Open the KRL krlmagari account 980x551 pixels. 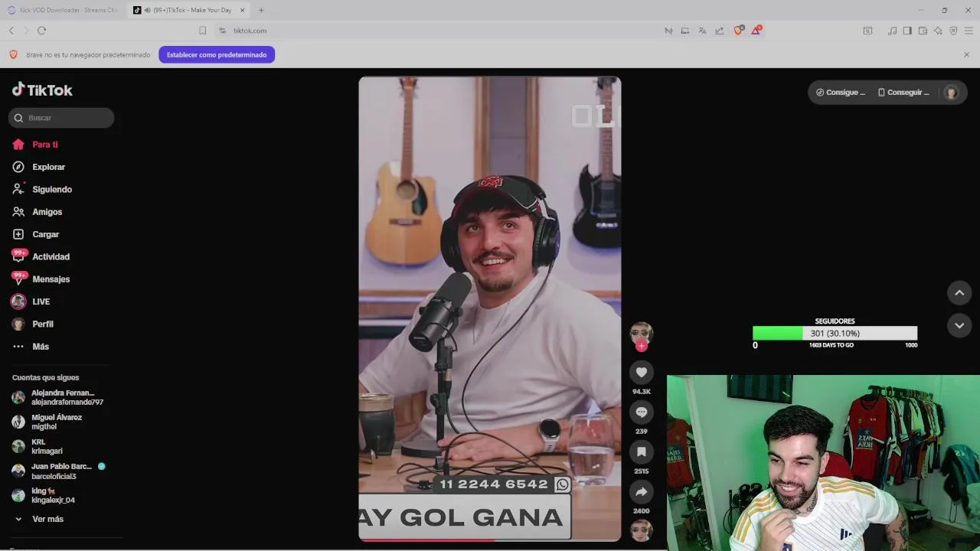(38, 446)
